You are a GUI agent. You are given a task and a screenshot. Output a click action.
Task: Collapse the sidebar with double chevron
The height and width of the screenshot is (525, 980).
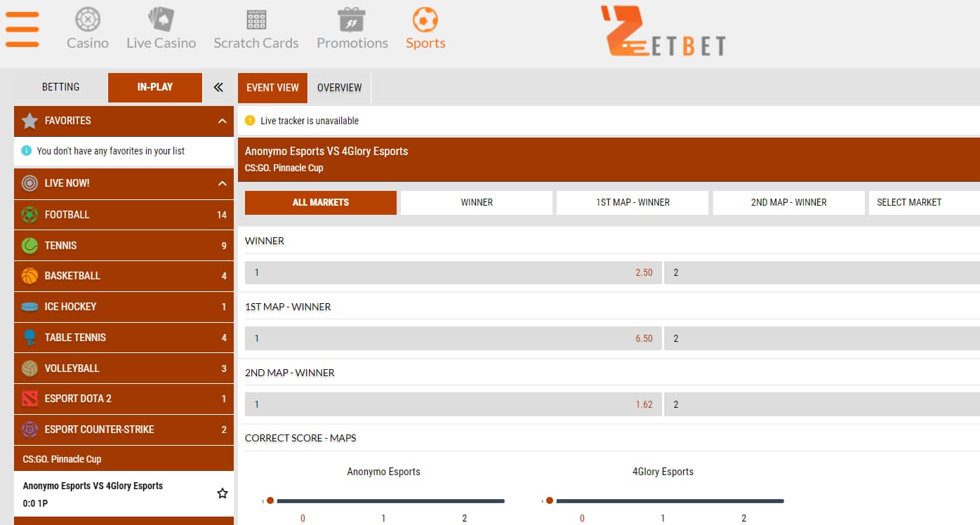(x=218, y=87)
